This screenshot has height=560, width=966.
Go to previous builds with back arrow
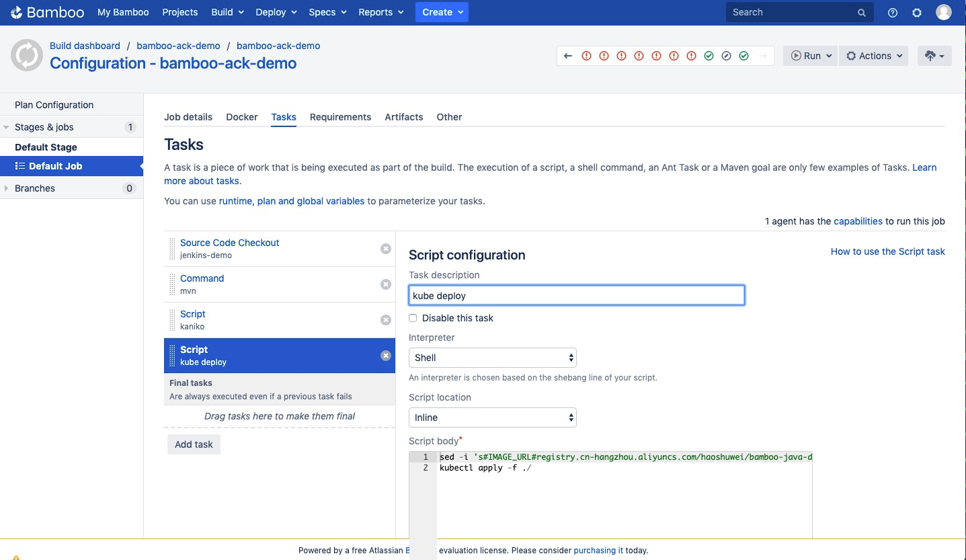tap(568, 56)
